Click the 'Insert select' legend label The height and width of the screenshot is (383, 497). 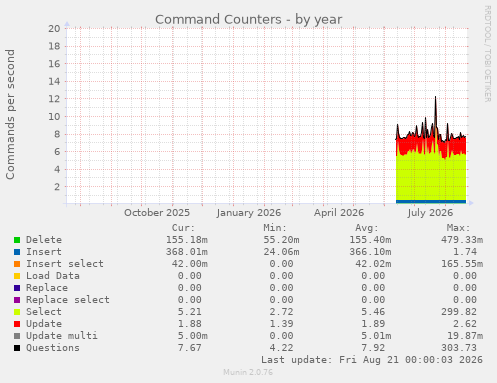click(65, 264)
